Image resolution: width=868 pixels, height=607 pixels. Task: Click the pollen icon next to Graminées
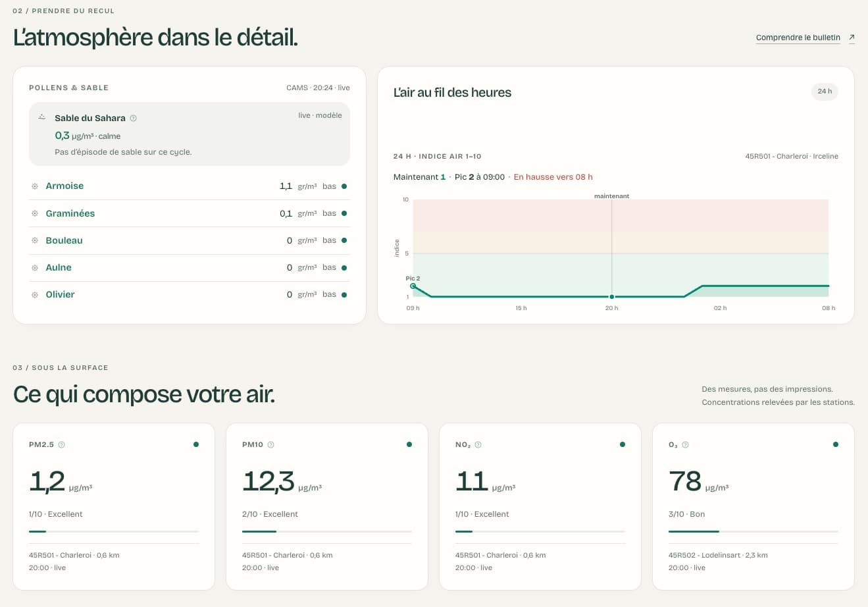[35, 213]
